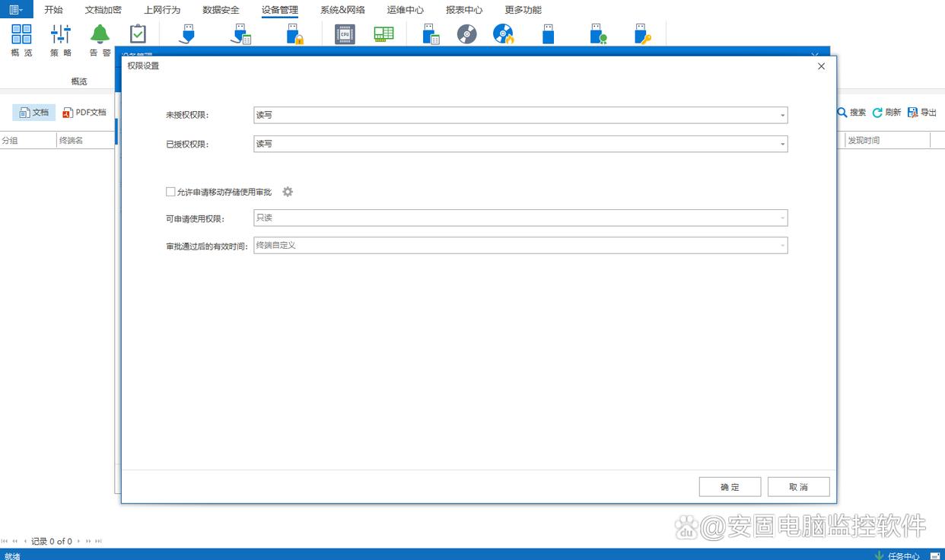Switch to the 数据安全 ribbon tab

pos(221,10)
